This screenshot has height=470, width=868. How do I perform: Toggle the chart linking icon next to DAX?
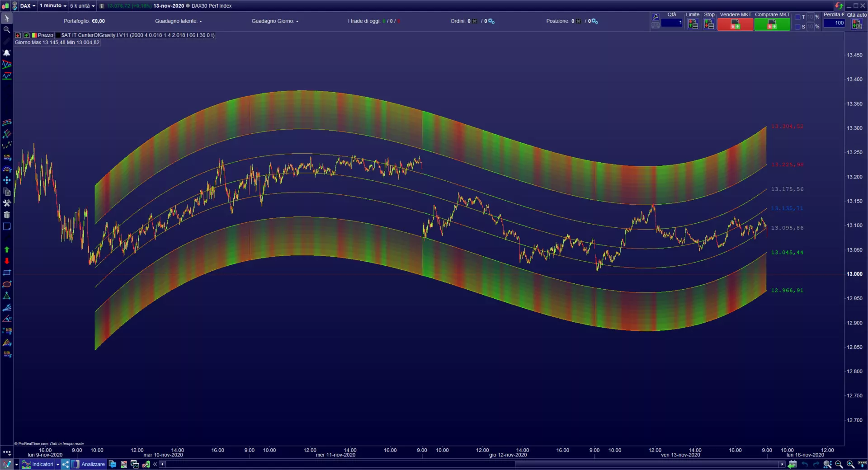(14, 6)
